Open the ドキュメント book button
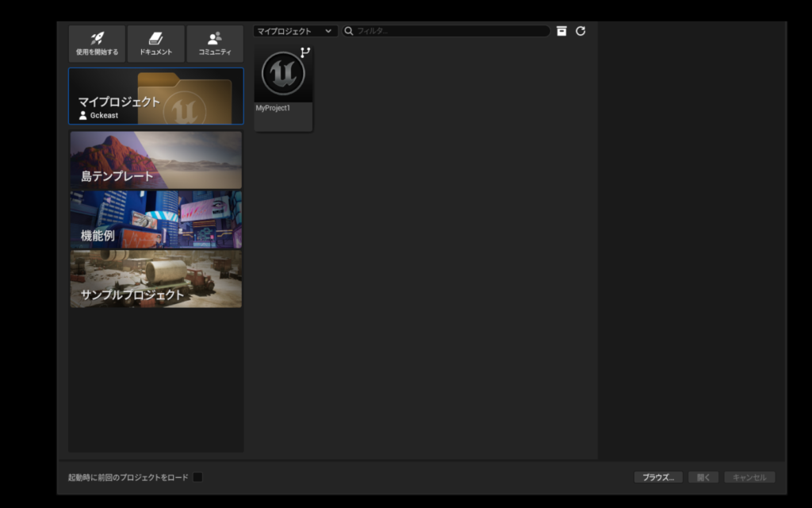This screenshot has width=812, height=508. [156, 44]
